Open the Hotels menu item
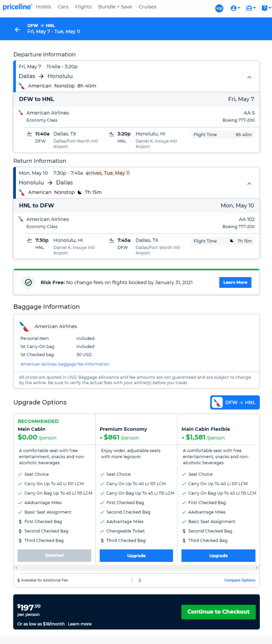 pyautogui.click(x=43, y=7)
